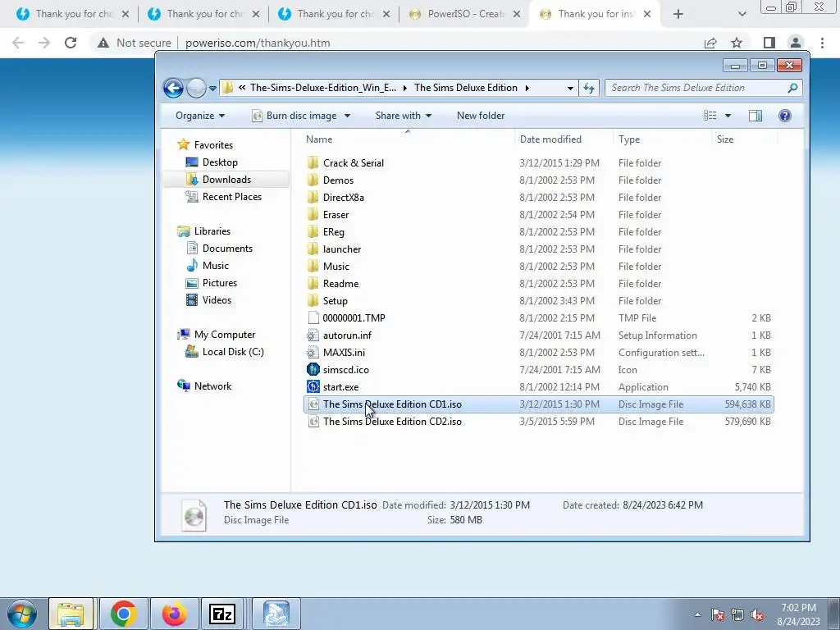Screen dimensions: 840x630
Task: Click the Explorer help icon
Action: click(785, 116)
